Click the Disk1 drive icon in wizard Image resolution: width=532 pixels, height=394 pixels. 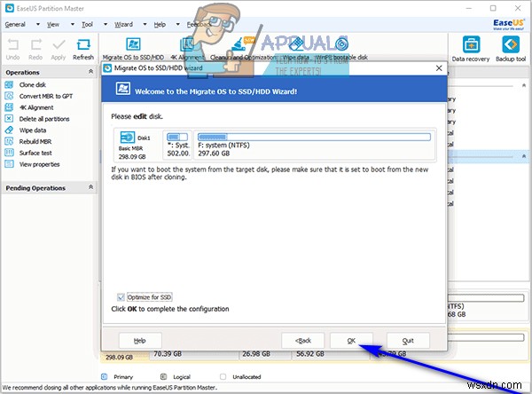pos(128,138)
